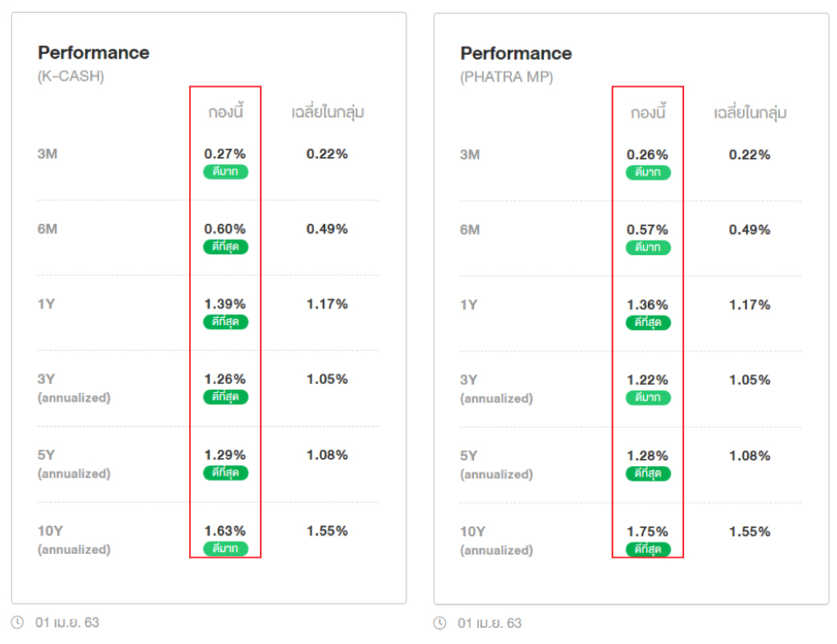Select the PHATRA MP 6M ดีมาก badge
This screenshot has height=644, width=837.
click(648, 247)
